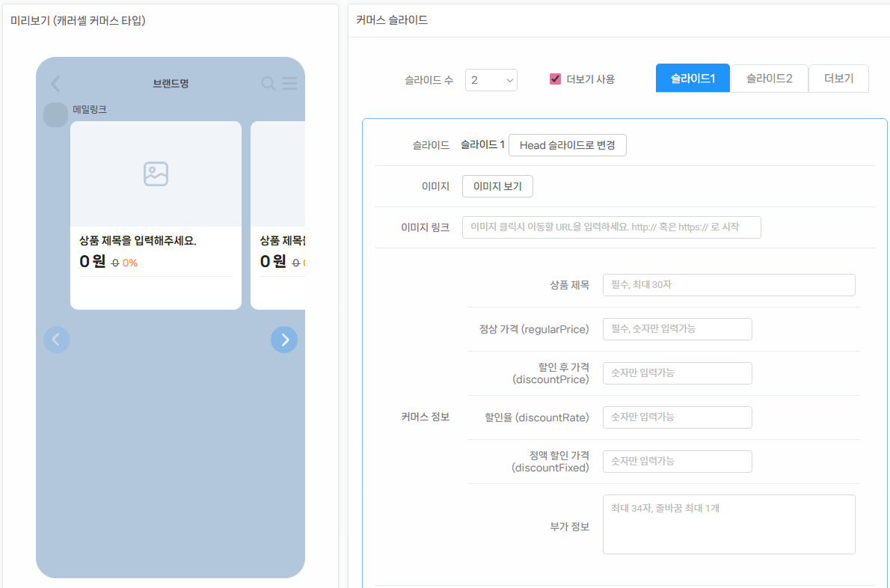
Task: Click the 부가 정보 text area
Action: 728,524
